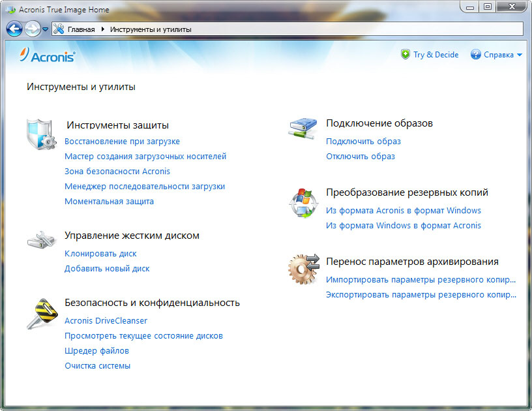
Task: Expand the Справка help dropdown
Action: pos(519,55)
